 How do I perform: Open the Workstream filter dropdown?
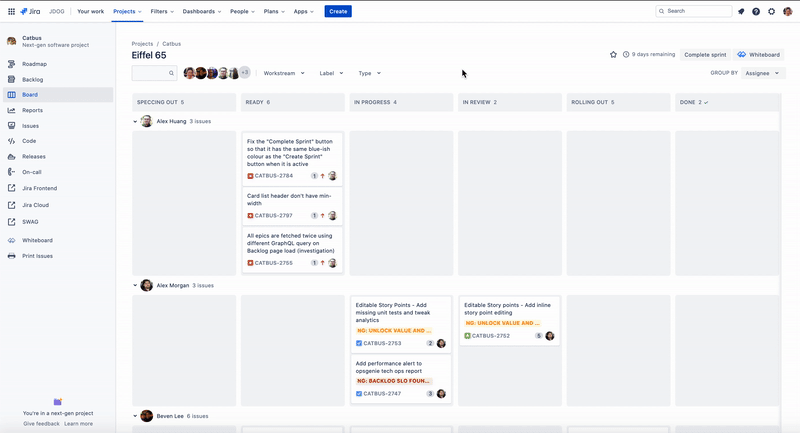click(x=284, y=73)
